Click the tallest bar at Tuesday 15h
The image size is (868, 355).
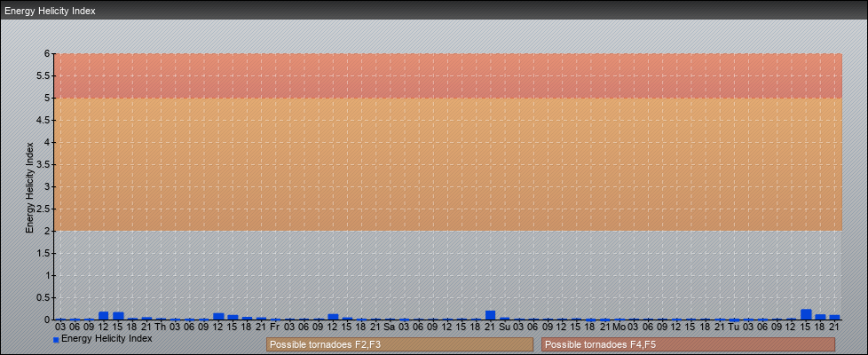pyautogui.click(x=806, y=314)
